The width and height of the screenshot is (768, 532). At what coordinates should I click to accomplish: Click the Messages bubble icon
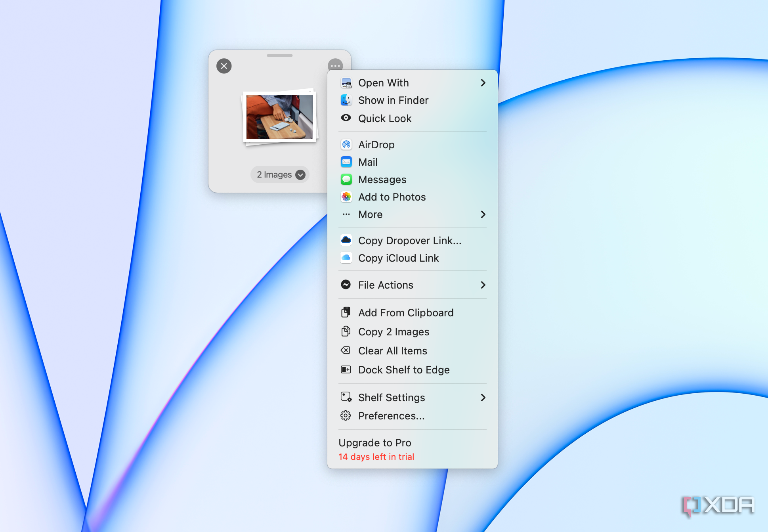pyautogui.click(x=346, y=180)
